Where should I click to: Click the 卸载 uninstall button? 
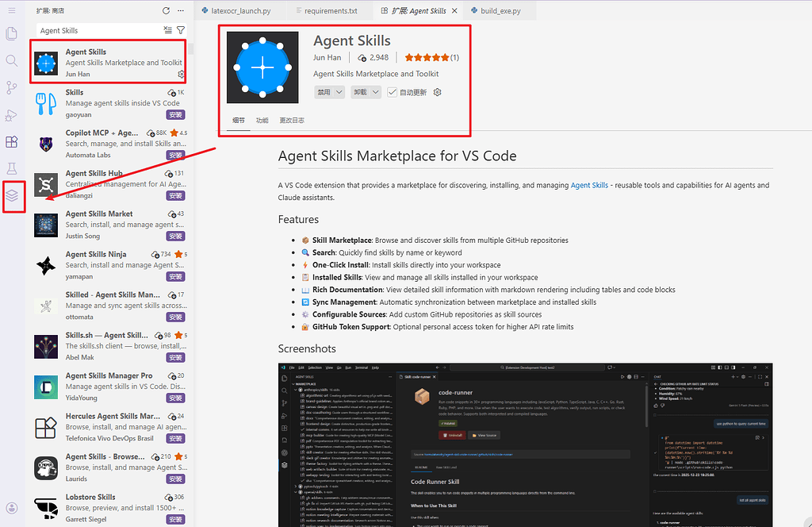(x=361, y=92)
